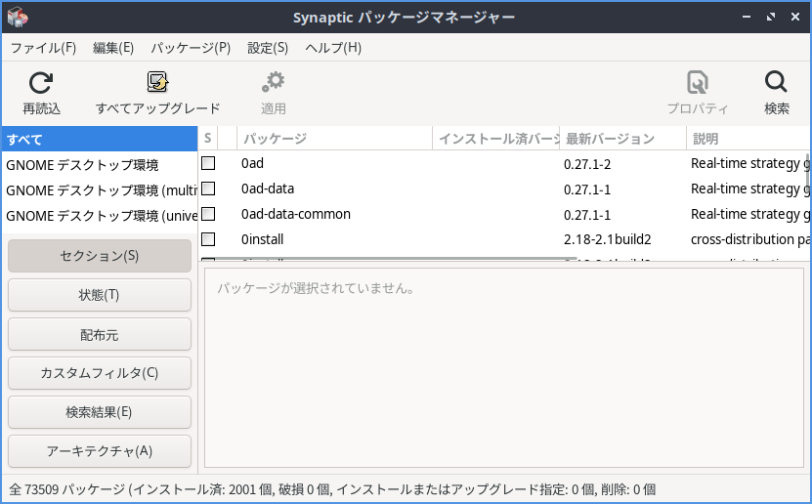Open the Package (パッケージ) menu

pos(191,48)
